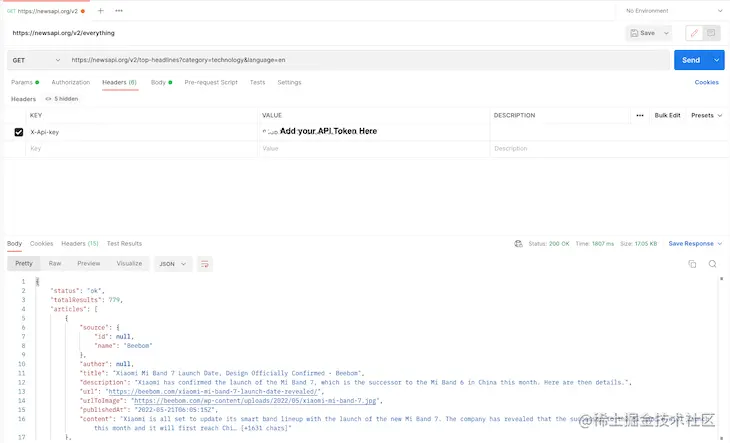This screenshot has height=443, width=730.
Task: Open the beebom.com article url link
Action: click(x=213, y=391)
